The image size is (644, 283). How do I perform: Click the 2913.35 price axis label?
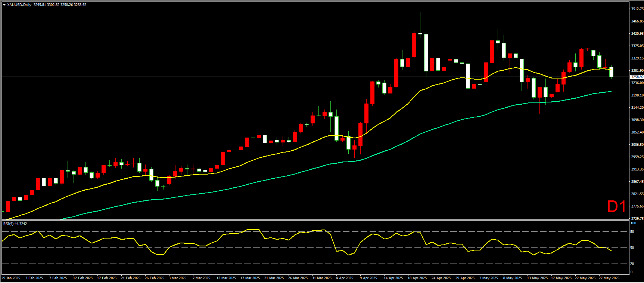[x=637, y=169]
